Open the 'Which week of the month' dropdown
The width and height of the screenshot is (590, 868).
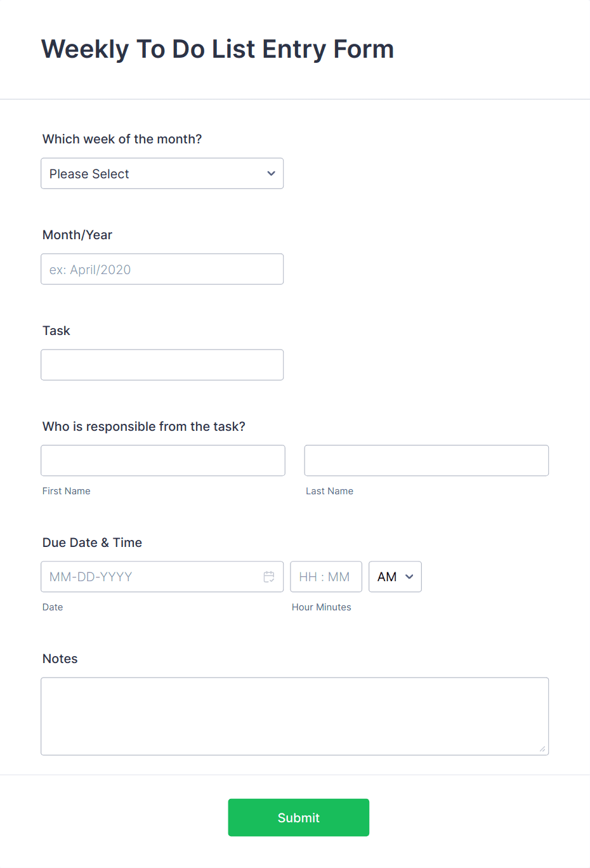(x=162, y=173)
